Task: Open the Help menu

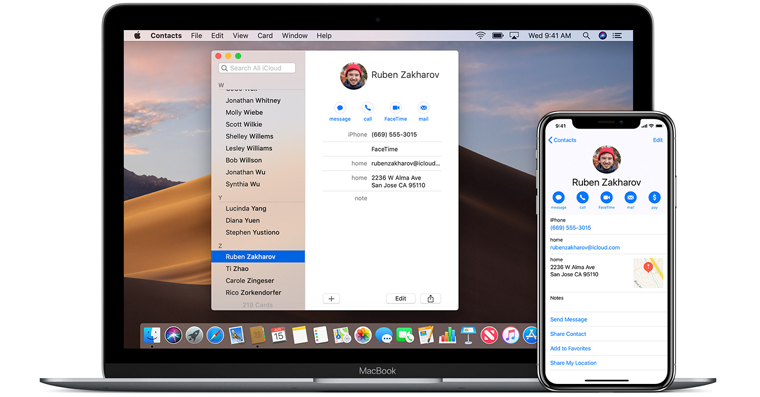Action: pos(324,35)
